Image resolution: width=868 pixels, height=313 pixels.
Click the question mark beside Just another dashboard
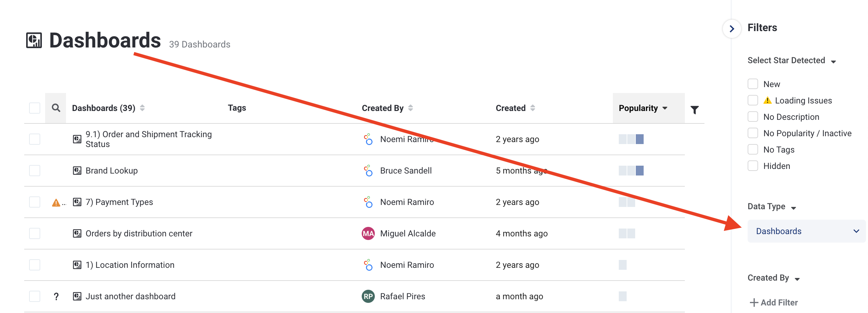[x=56, y=297]
